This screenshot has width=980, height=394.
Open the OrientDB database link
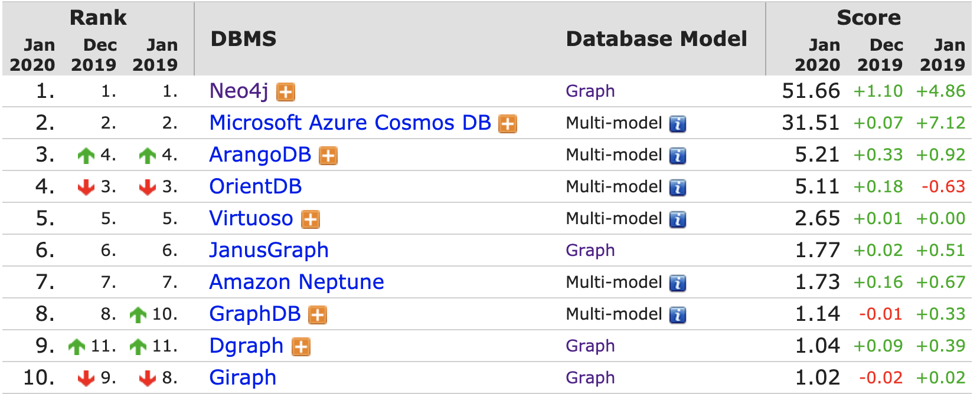256,186
